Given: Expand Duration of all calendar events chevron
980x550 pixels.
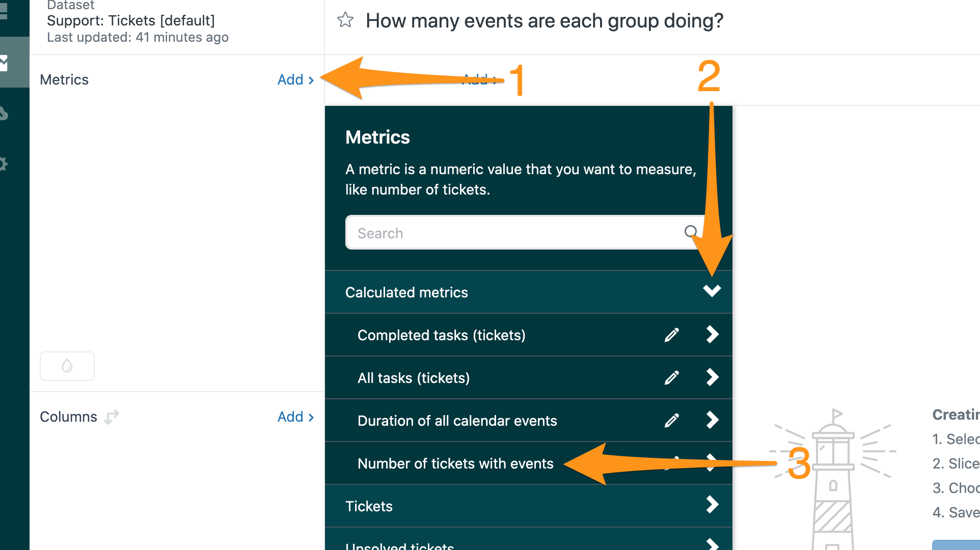Looking at the screenshot, I should coord(713,420).
